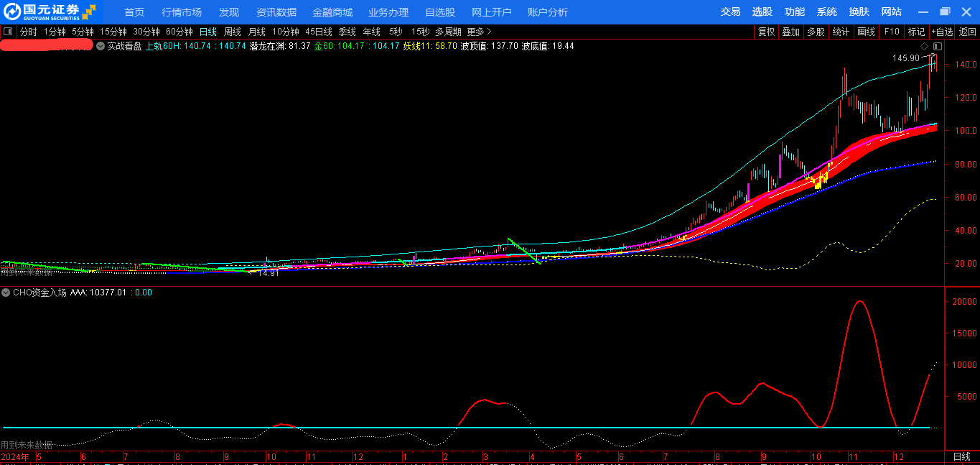Switch to the 30分钟 period tab

[x=146, y=32]
